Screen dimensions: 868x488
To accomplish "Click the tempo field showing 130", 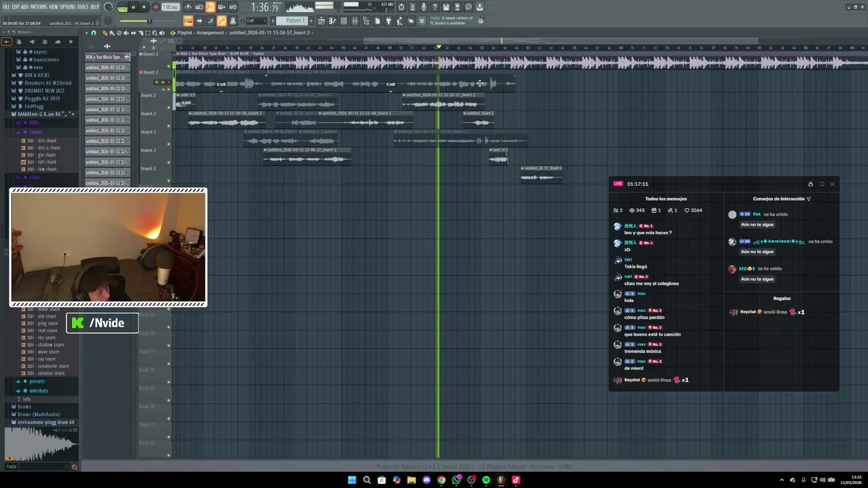I will coord(170,7).
